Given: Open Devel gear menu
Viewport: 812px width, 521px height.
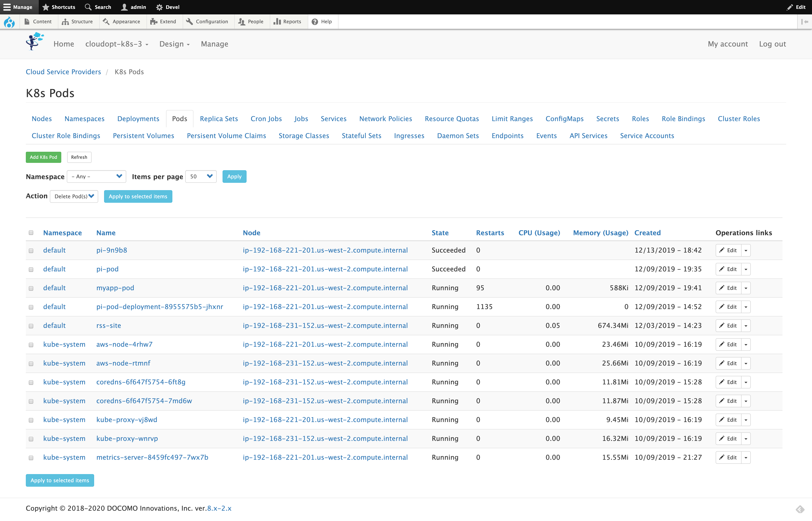Looking at the screenshot, I should [168, 7].
